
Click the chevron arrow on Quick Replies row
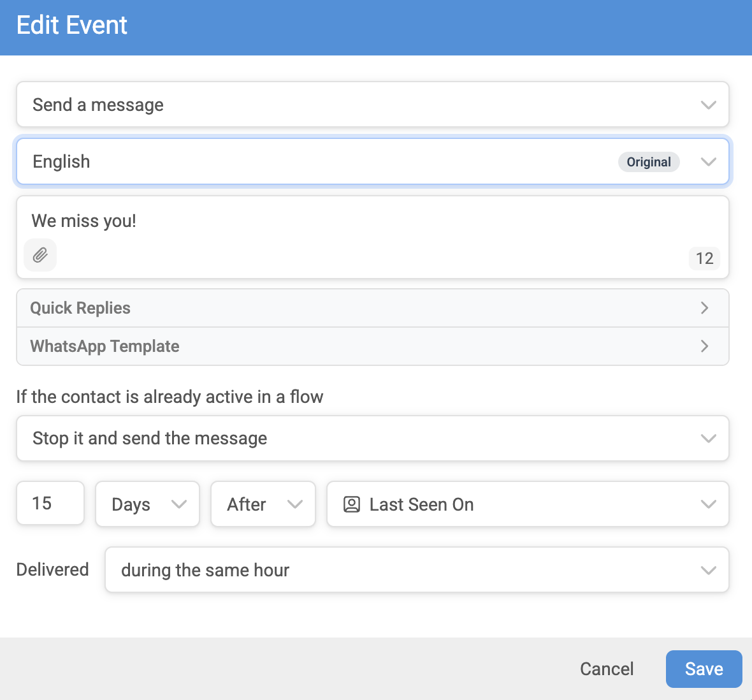click(704, 308)
